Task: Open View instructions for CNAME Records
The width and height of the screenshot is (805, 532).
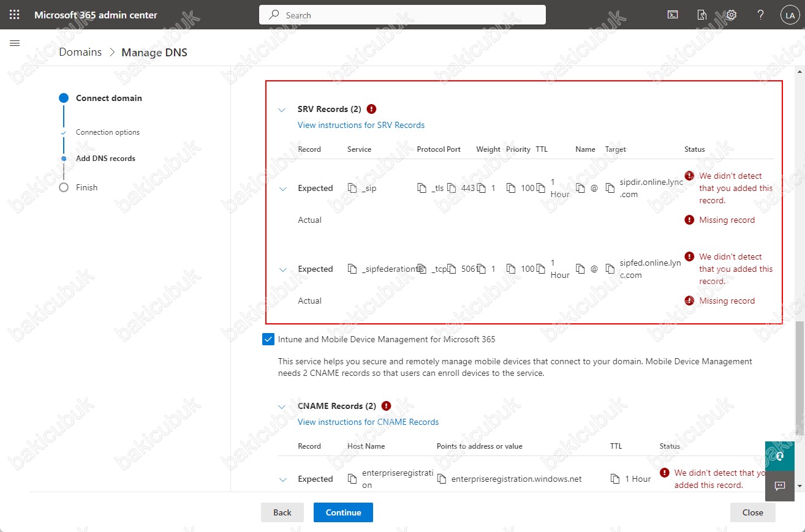Action: click(x=368, y=422)
